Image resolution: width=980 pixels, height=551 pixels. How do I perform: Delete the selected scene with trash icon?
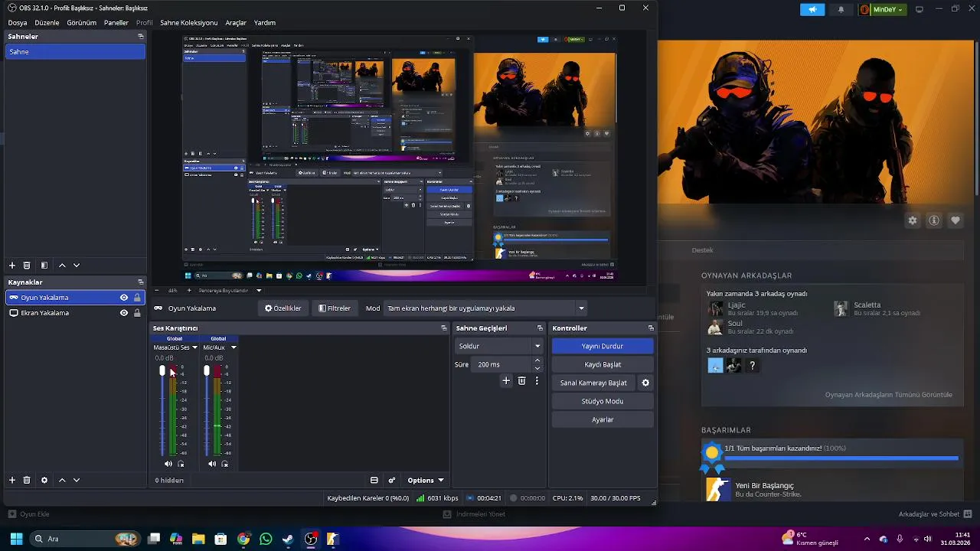coord(27,266)
